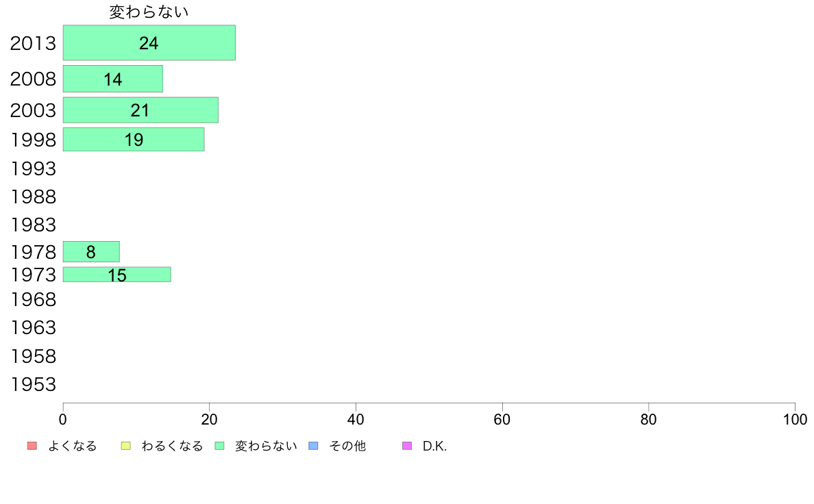Click the green 変わらない legend swatch
This screenshot has height=504, width=814.
coord(219,446)
